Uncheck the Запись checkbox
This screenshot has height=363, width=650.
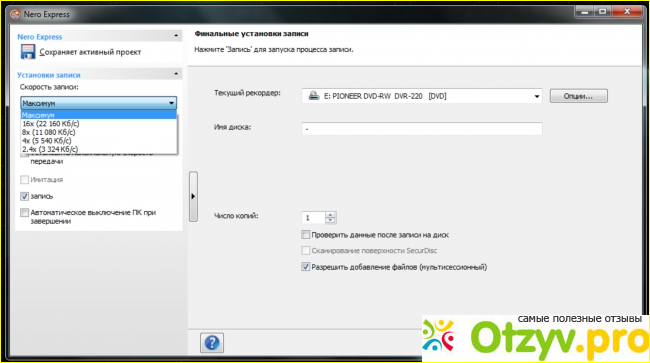[24, 196]
